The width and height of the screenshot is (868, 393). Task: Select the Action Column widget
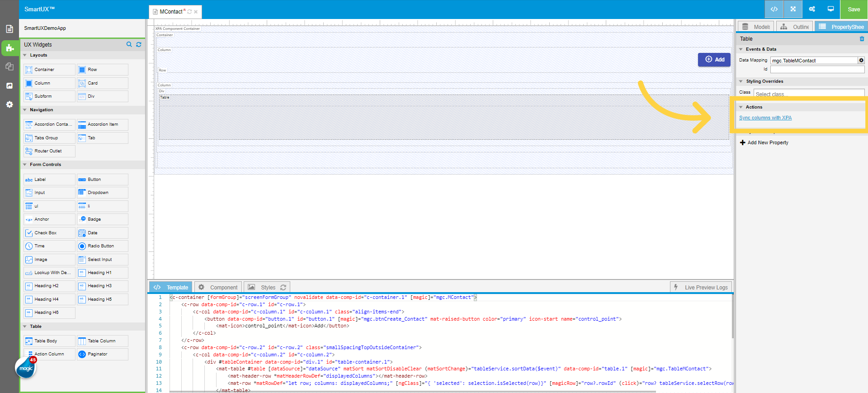[49, 354]
